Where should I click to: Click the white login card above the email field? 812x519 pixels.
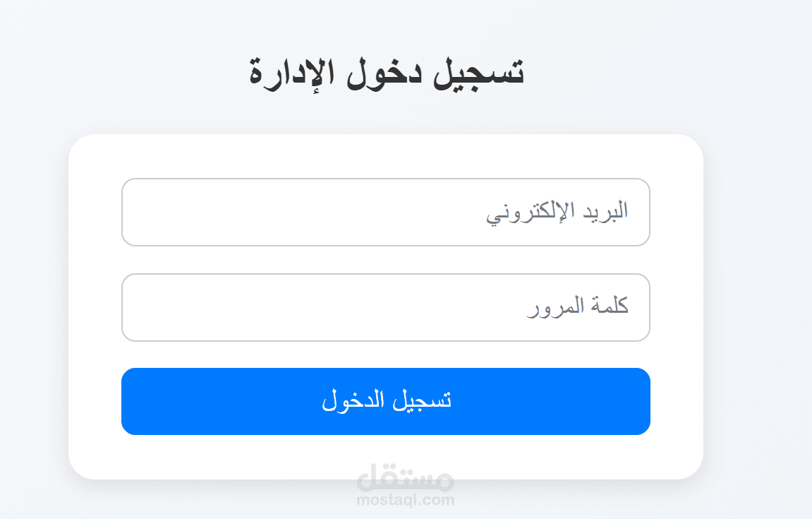click(385, 156)
